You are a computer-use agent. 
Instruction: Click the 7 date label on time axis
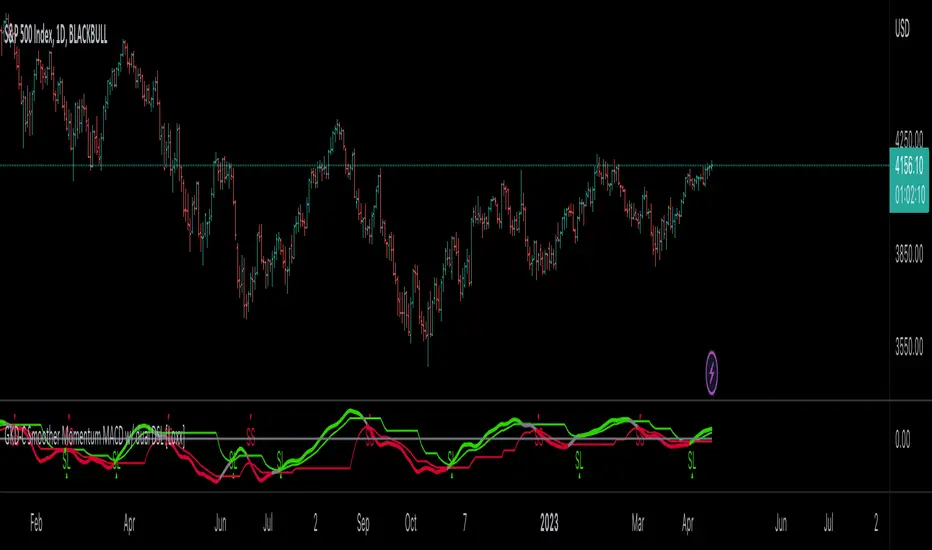click(x=464, y=523)
